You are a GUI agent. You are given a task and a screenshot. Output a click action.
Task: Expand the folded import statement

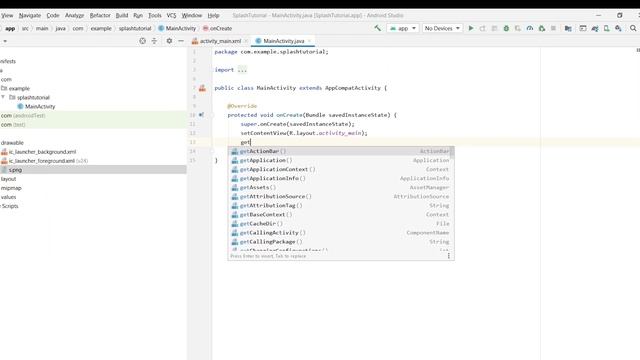click(x=242, y=70)
